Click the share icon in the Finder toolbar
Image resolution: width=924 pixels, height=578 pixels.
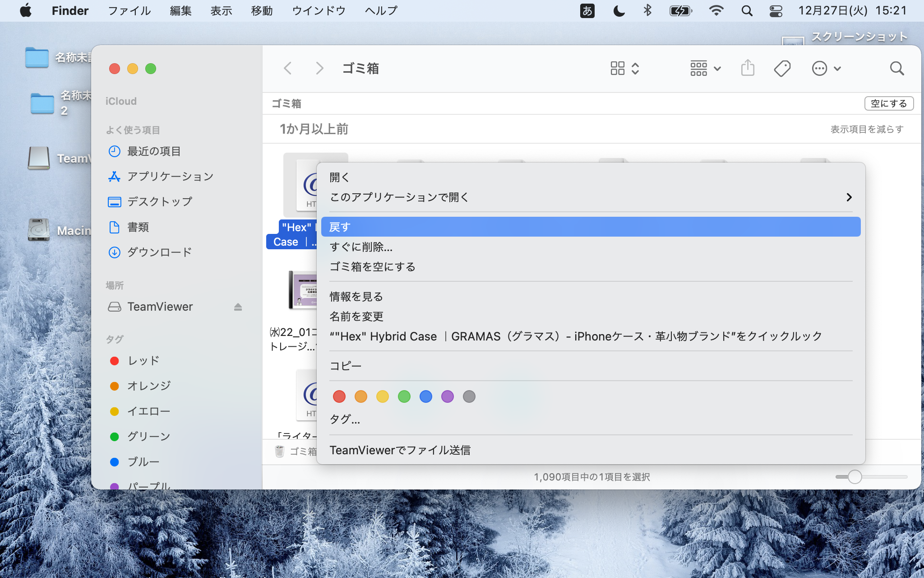click(748, 68)
